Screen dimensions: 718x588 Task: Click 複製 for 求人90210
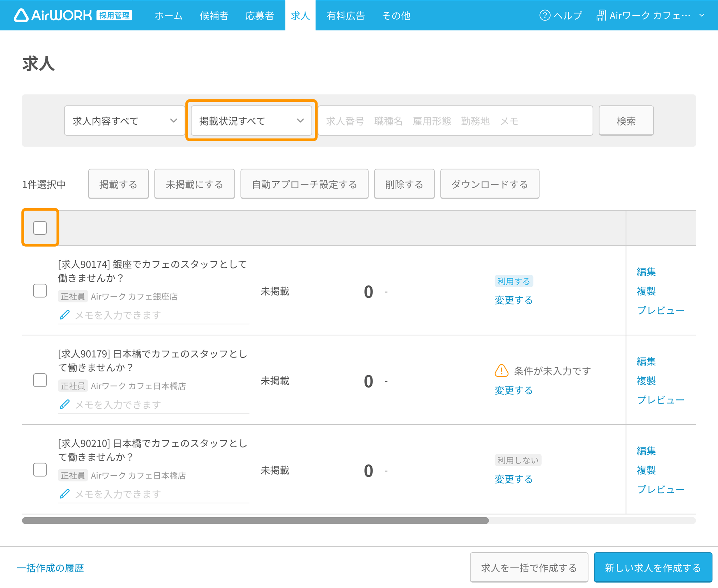point(646,470)
